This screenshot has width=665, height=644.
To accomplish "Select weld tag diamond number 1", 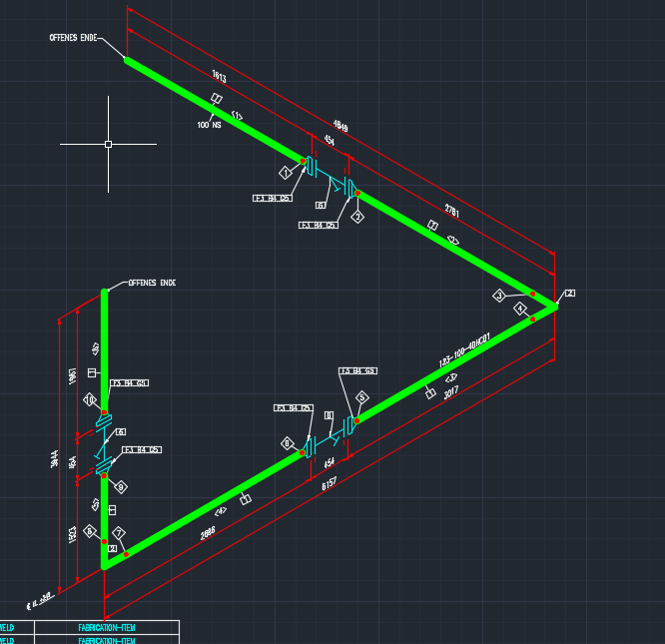I will pyautogui.click(x=286, y=173).
